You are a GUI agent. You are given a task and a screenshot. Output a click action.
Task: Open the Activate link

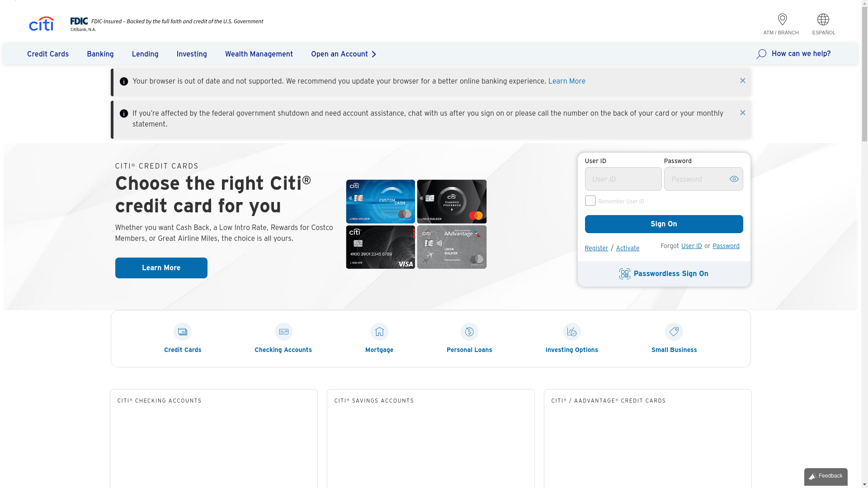(x=627, y=248)
